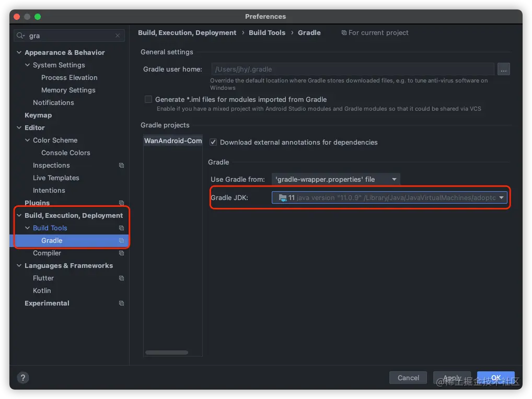
Task: Open Intentions settings
Action: (49, 190)
